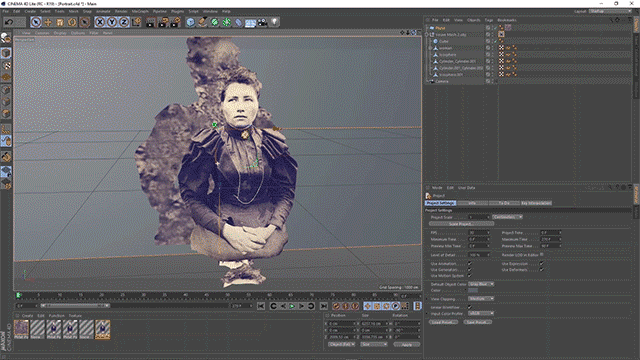Select the Move tool
640x360 pixels.
pyautogui.click(x=48, y=22)
